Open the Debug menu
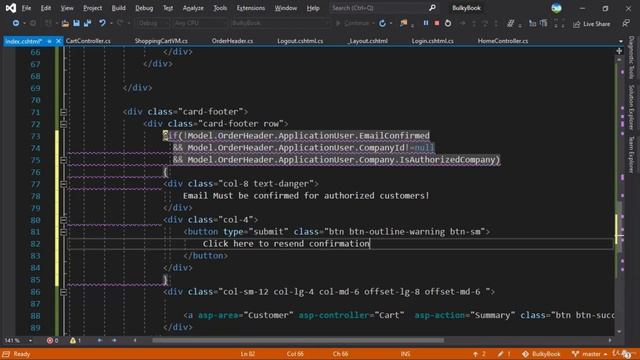Screen dimensions: 640x360 point(144,8)
